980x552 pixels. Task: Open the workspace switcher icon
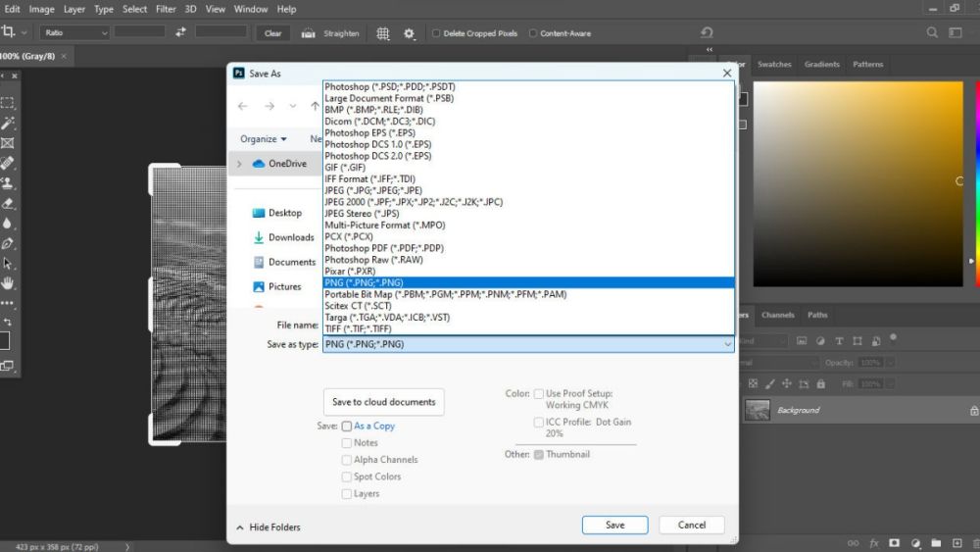coord(955,32)
